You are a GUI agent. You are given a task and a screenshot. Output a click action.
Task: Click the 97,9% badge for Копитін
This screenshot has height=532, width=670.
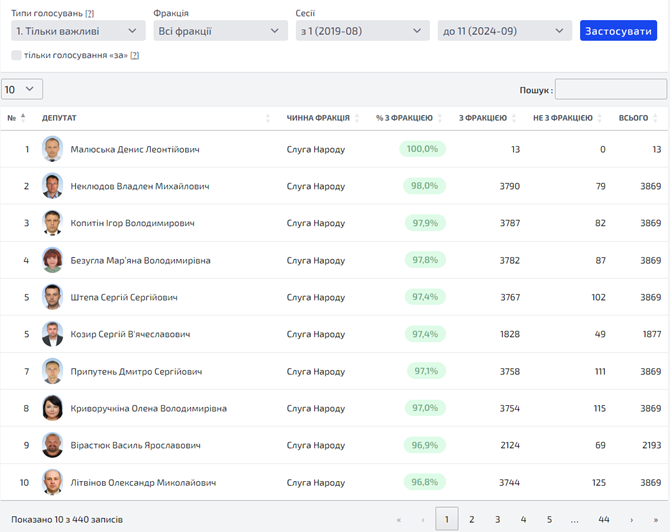pyautogui.click(x=425, y=223)
